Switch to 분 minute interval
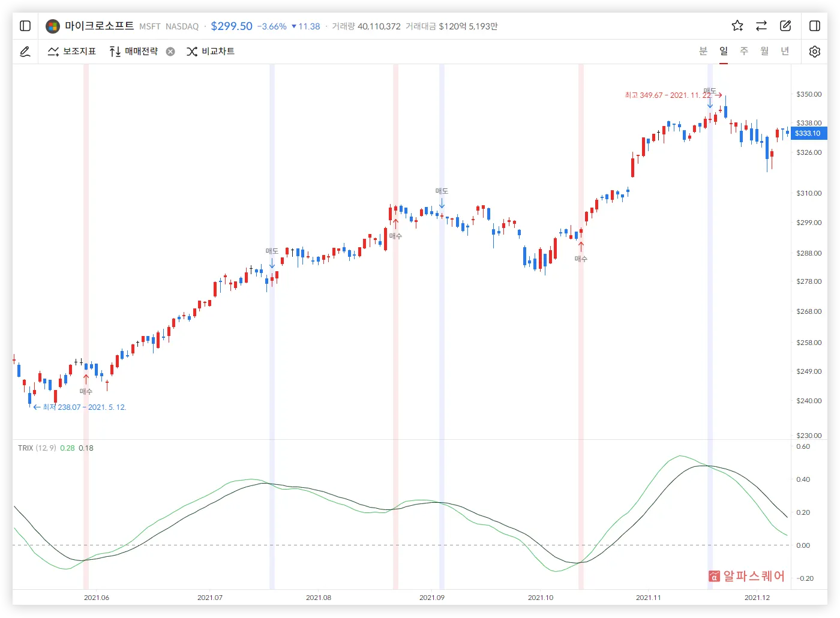Screen dimensions: 840x618 (703, 51)
